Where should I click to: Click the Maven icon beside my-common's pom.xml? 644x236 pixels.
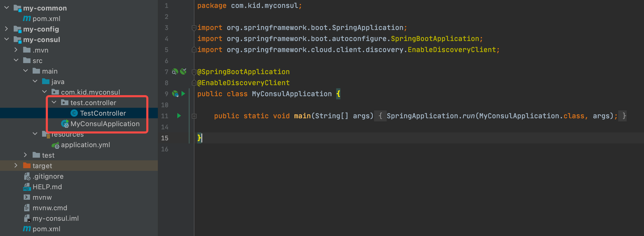pyautogui.click(x=27, y=18)
